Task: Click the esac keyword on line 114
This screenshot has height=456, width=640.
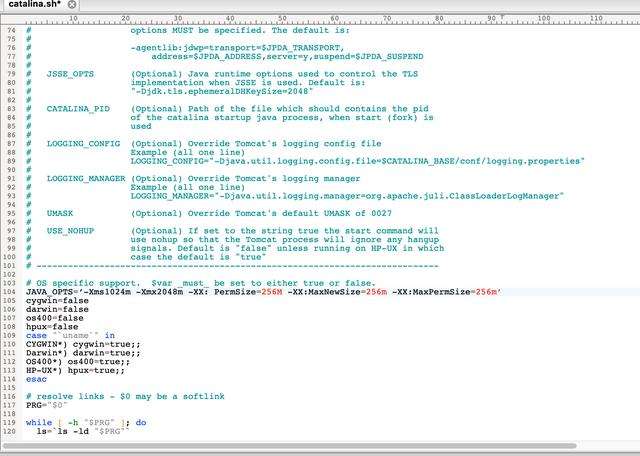Action: coord(36,379)
